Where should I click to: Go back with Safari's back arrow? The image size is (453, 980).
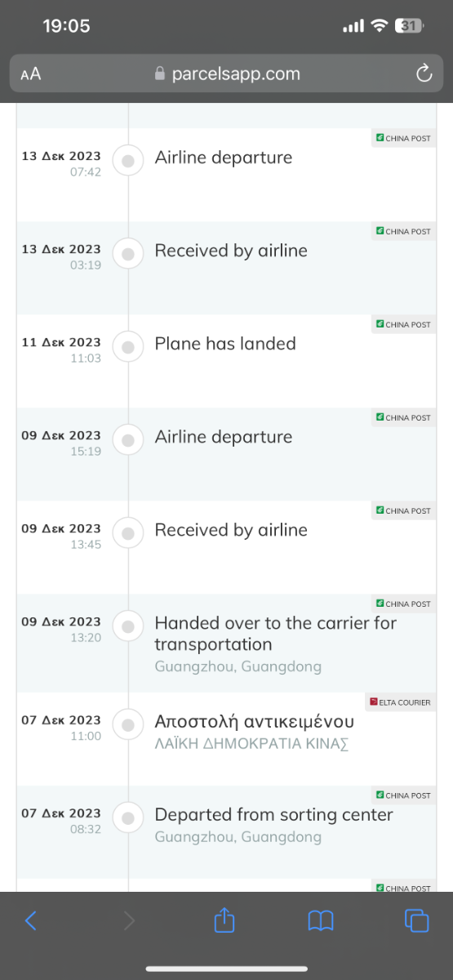[31, 920]
